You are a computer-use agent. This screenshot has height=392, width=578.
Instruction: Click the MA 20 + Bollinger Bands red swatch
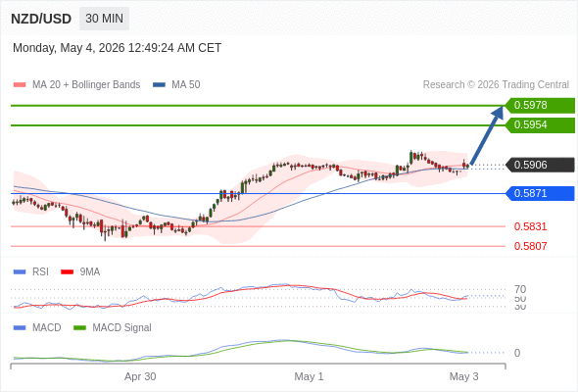tap(20, 85)
